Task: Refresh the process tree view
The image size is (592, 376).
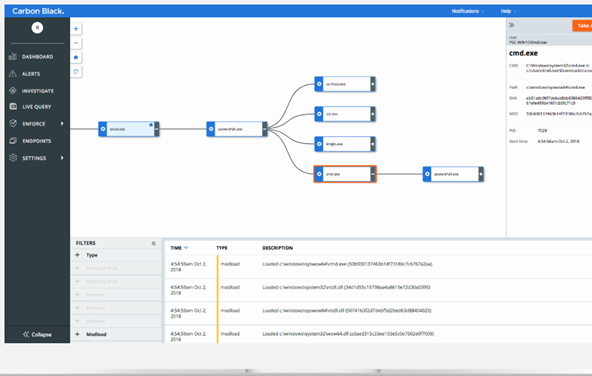Action: pyautogui.click(x=76, y=71)
